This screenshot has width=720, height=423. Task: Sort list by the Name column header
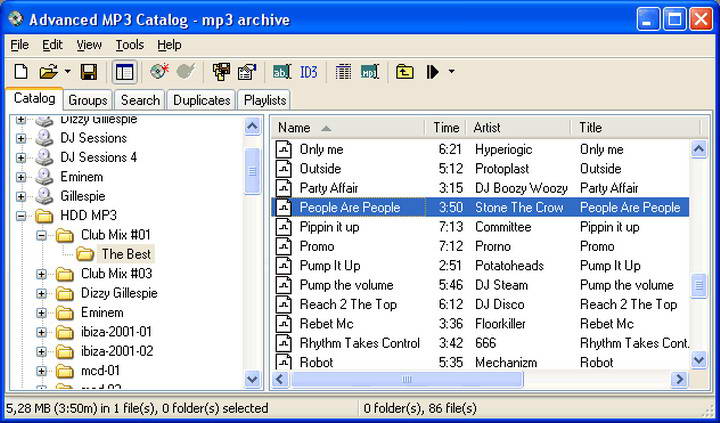click(348, 128)
